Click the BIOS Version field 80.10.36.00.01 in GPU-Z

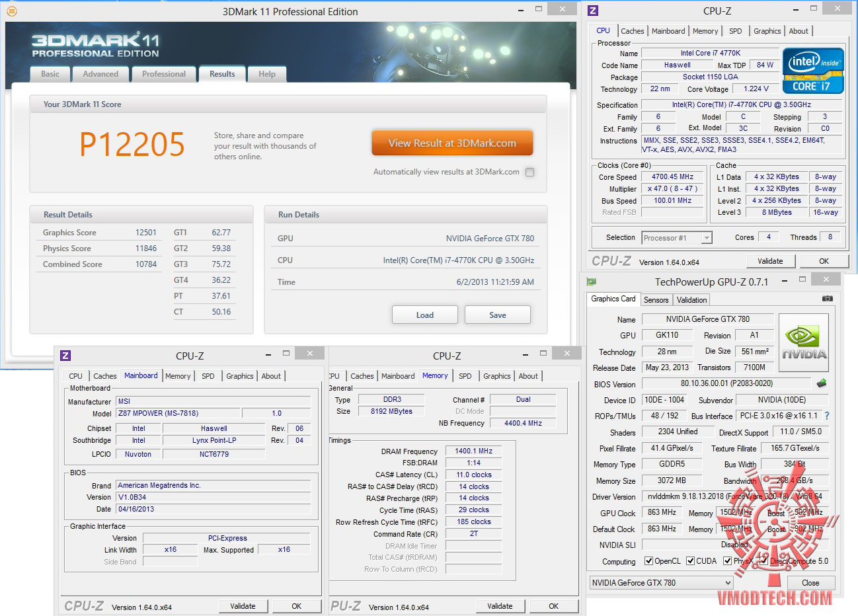(726, 383)
